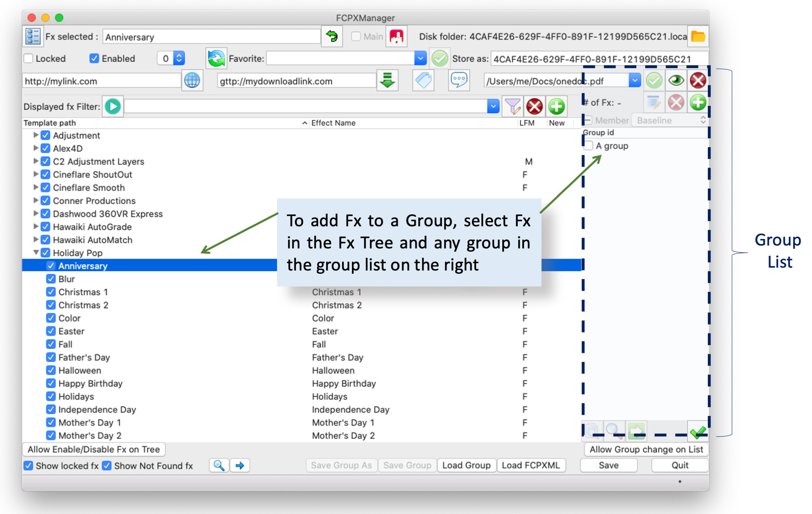Click the blue tag icon
Viewport: 812px width, 514px height.
(423, 80)
